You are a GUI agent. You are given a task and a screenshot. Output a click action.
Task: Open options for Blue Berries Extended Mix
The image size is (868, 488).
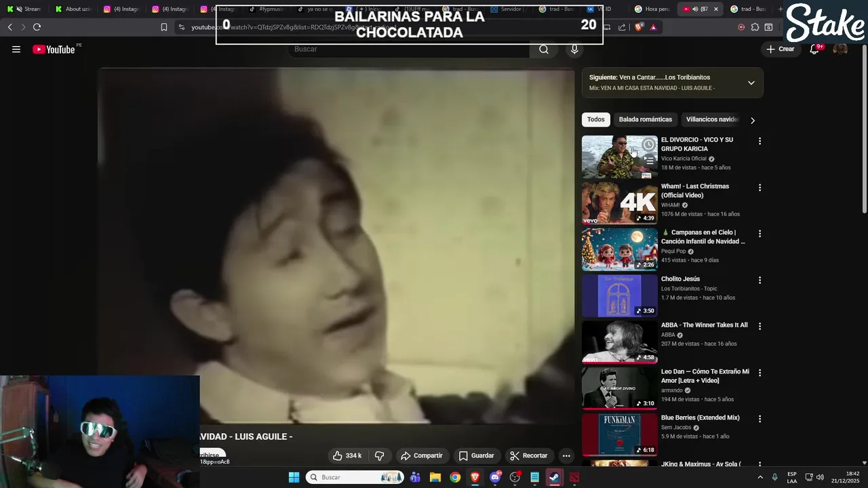[x=759, y=419]
